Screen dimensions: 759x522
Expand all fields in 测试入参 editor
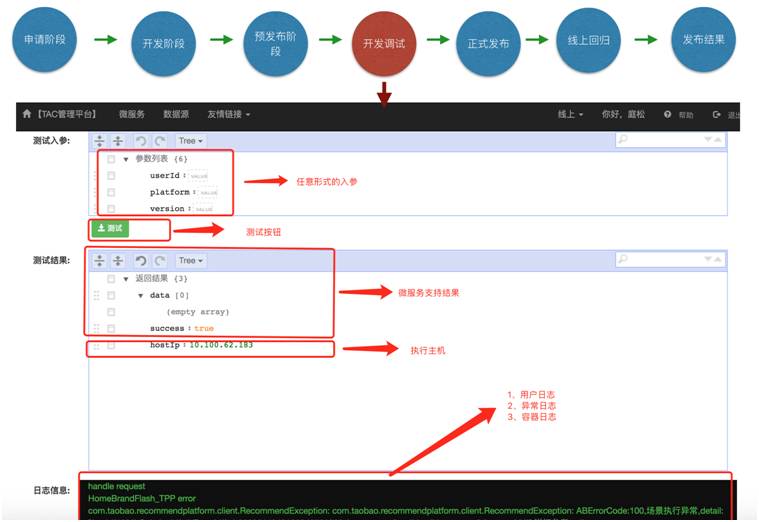pyautogui.click(x=99, y=141)
